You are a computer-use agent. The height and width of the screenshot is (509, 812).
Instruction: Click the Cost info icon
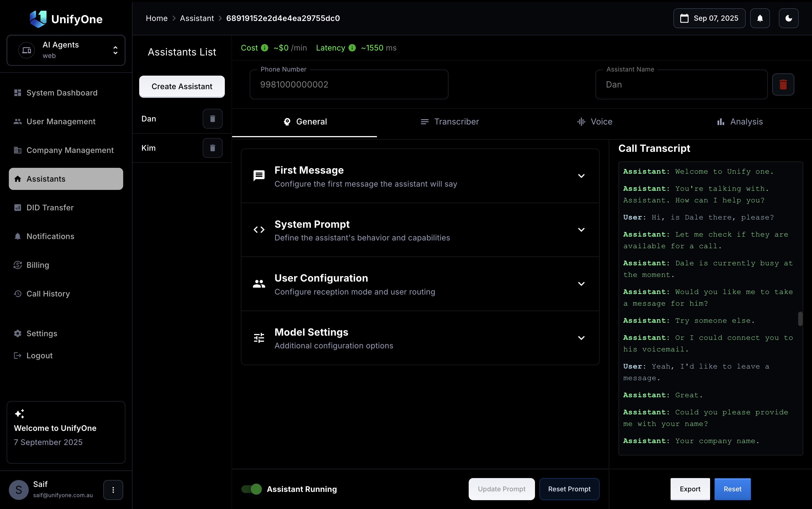tap(265, 48)
